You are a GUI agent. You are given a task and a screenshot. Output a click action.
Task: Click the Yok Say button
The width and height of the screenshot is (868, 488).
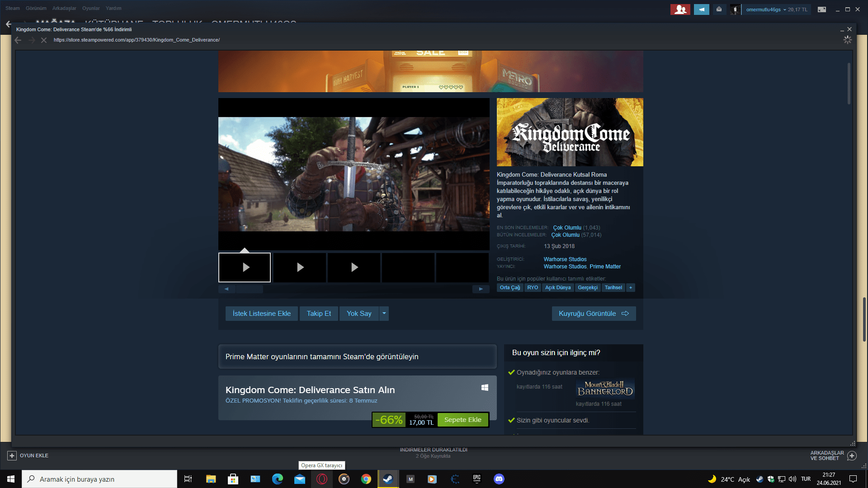click(359, 314)
